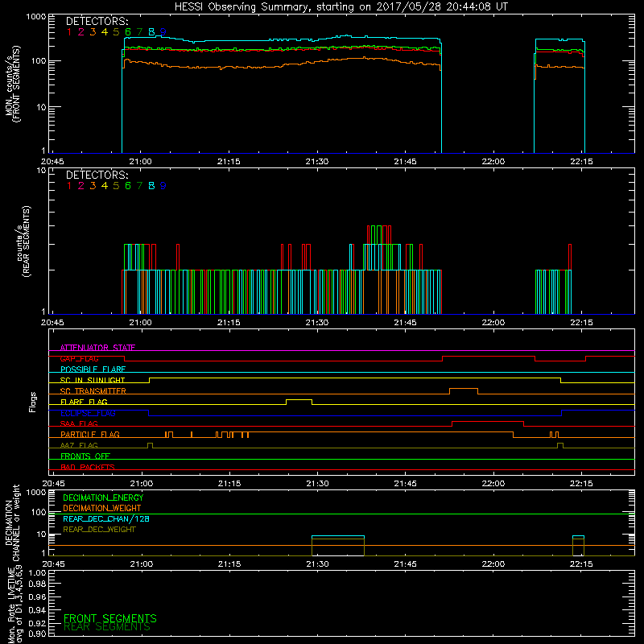This screenshot has height=644, width=644.
Task: Select orange detector 3 in front segments legend
Action: click(93, 32)
